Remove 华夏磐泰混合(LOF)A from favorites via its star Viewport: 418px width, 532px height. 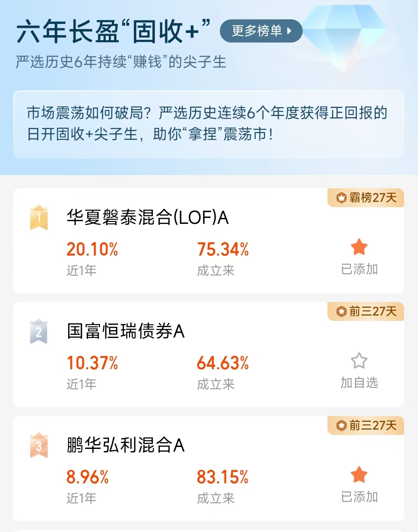coord(359,247)
